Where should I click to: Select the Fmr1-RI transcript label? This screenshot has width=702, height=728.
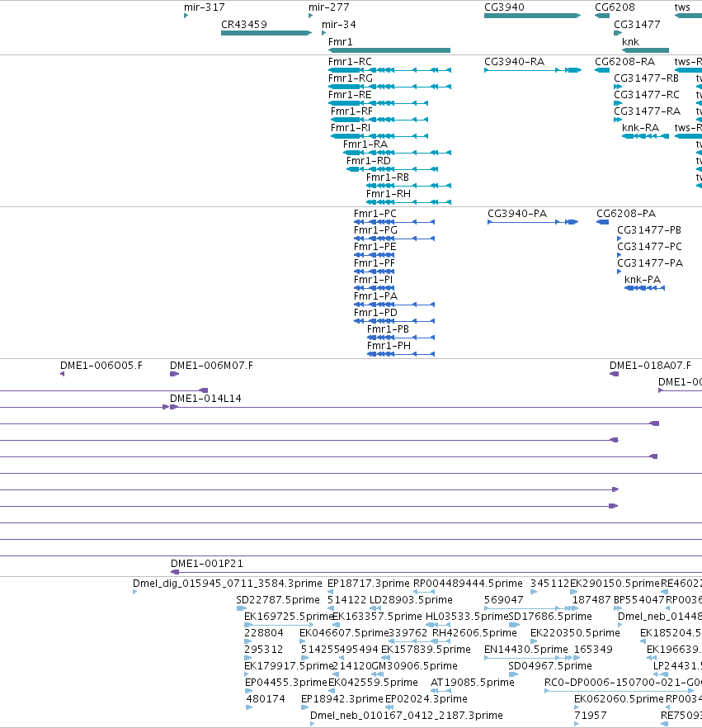351,128
